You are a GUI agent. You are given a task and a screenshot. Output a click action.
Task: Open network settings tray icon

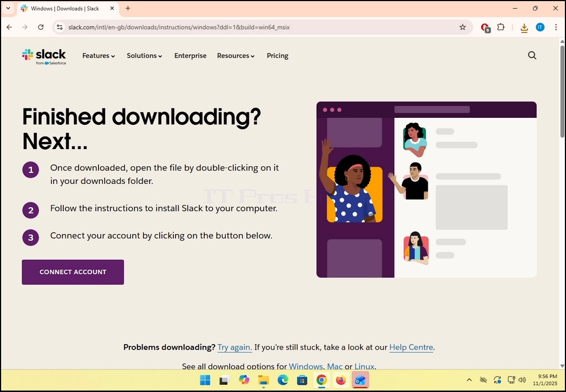tap(511, 380)
